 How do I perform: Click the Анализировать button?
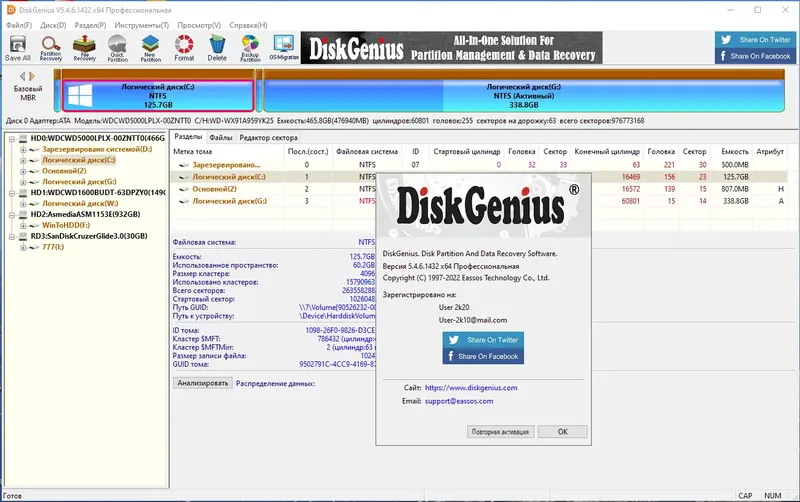tap(203, 383)
